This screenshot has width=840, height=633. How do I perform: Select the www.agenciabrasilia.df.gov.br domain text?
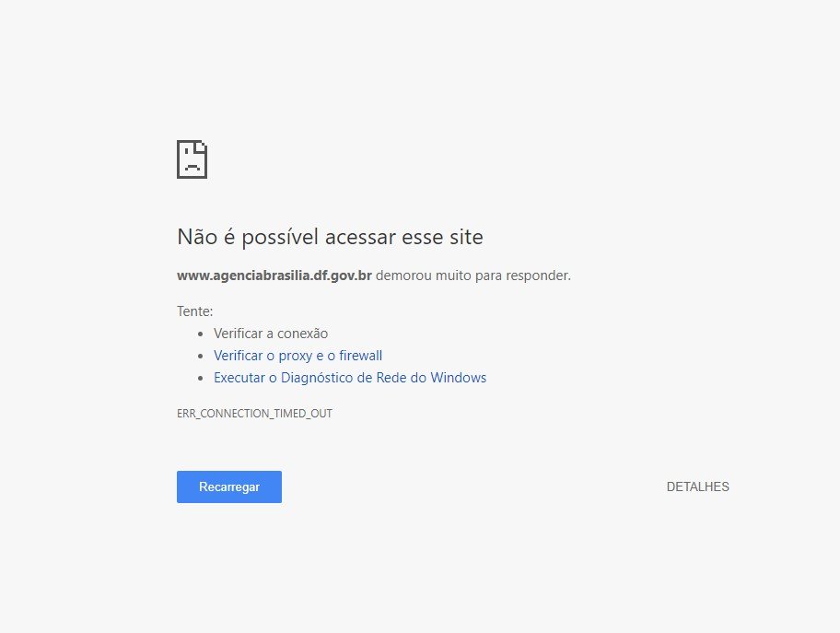(x=274, y=275)
